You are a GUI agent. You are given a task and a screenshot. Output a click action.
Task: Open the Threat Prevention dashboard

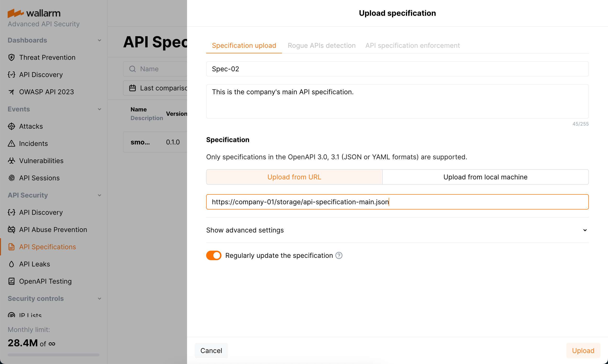click(47, 57)
